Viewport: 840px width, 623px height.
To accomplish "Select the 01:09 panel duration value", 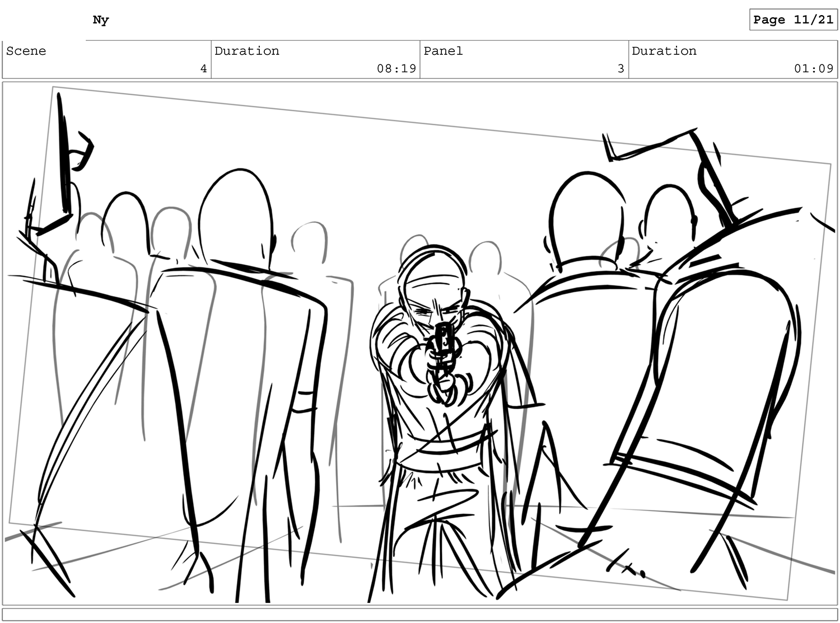I will pyautogui.click(x=814, y=69).
